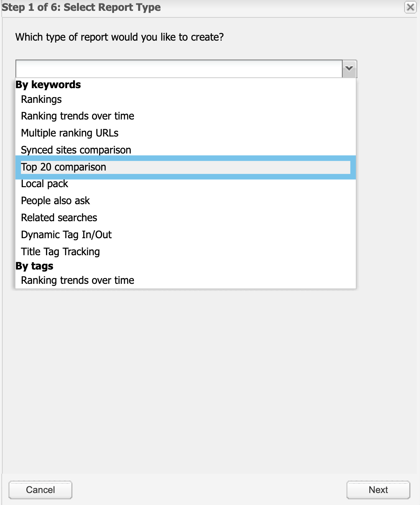Screen dimensions: 420x505
Task: Close the report wizard dialog
Action: [x=410, y=7]
